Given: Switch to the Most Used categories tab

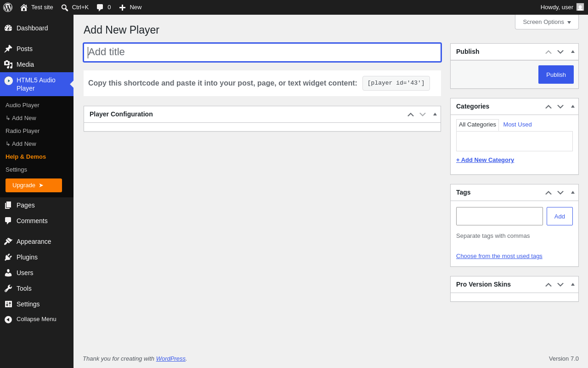Looking at the screenshot, I should pos(517,125).
